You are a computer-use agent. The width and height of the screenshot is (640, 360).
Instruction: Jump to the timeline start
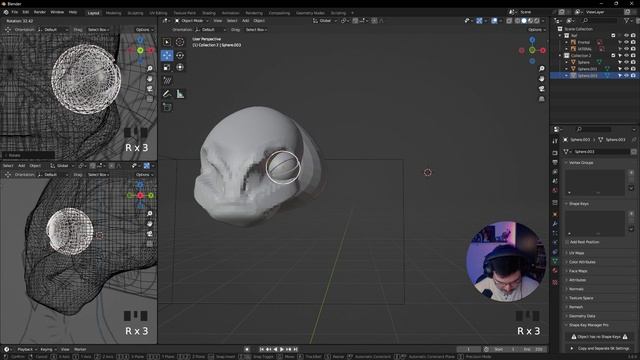pyautogui.click(x=261, y=349)
